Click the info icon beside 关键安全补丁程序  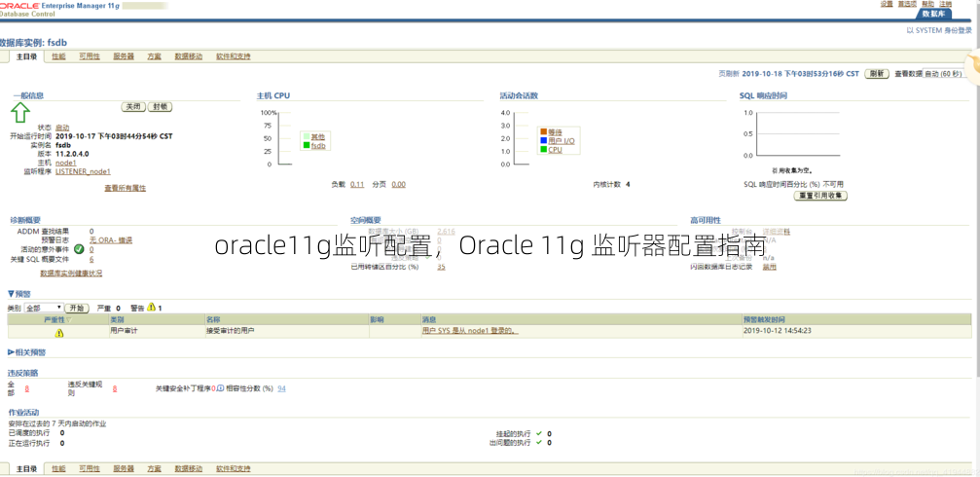220,388
